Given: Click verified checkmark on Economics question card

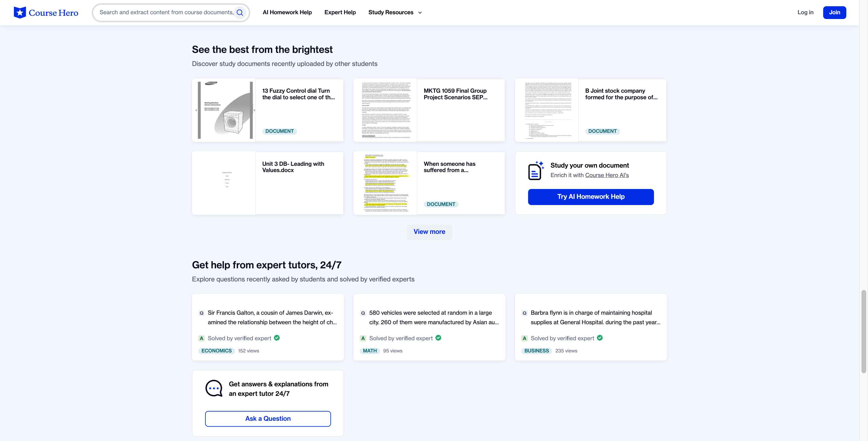Looking at the screenshot, I should [277, 338].
